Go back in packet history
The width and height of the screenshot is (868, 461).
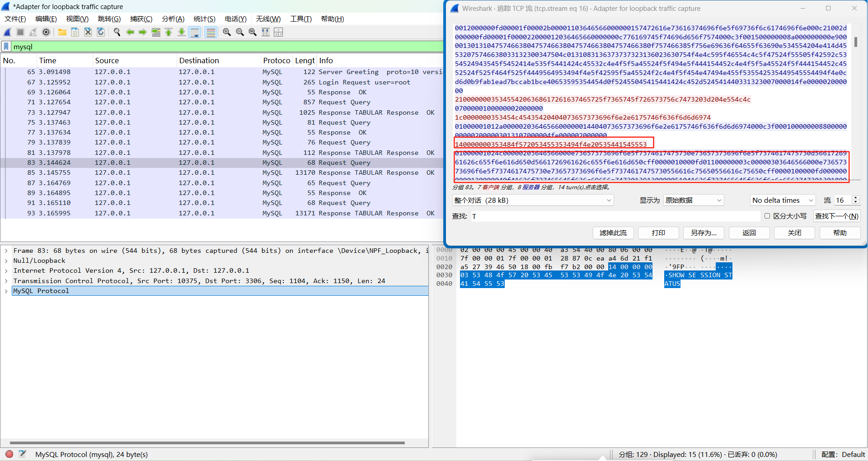point(130,32)
